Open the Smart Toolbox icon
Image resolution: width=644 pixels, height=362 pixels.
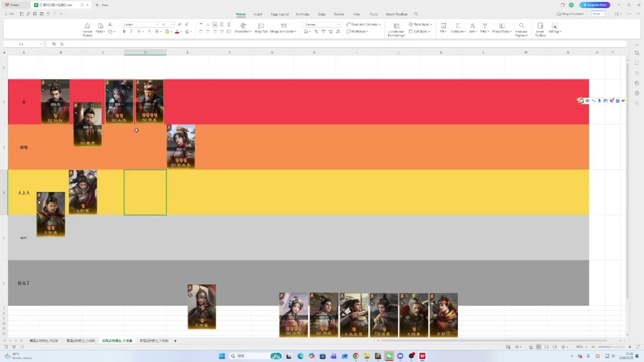tap(540, 26)
